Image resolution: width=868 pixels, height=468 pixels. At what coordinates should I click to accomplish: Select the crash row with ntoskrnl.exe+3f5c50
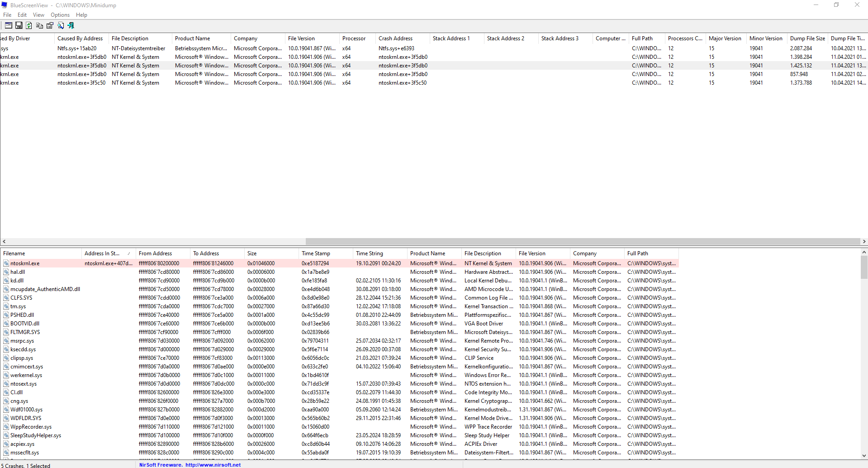tap(434, 83)
